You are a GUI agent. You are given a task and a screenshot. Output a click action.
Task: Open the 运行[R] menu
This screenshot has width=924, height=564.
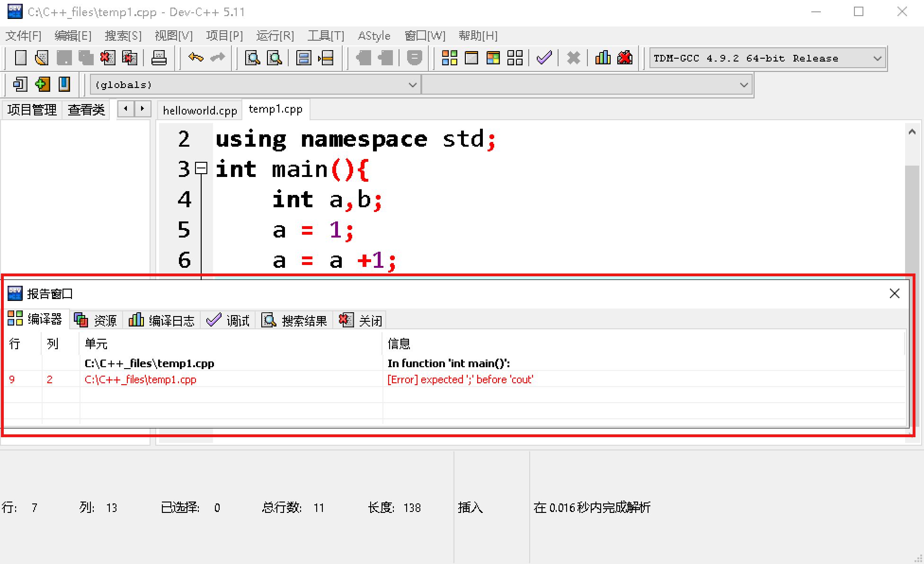coord(275,36)
